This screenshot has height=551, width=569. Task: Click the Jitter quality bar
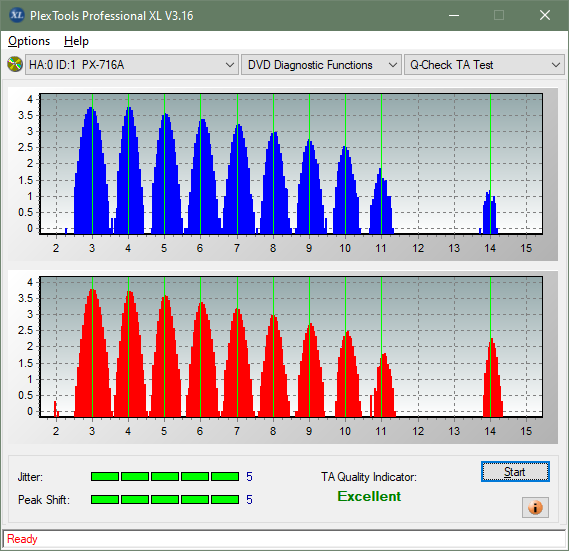click(x=165, y=477)
